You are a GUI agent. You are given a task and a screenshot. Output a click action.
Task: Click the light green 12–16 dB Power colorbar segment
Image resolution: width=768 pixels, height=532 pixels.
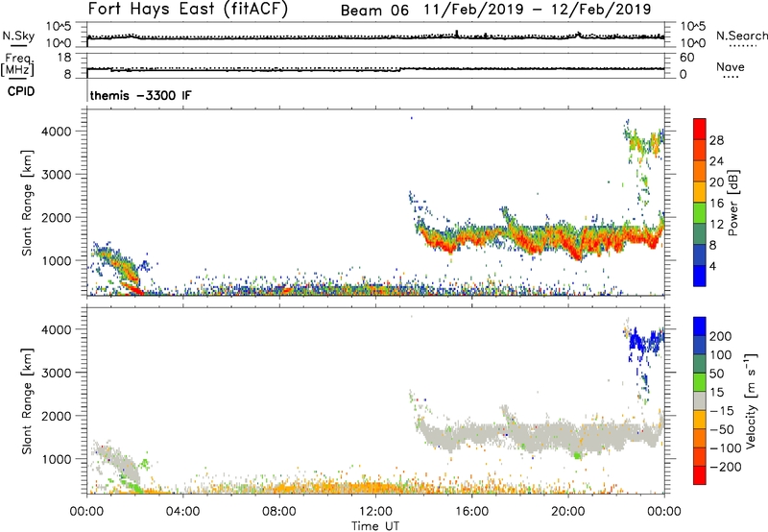point(700,212)
